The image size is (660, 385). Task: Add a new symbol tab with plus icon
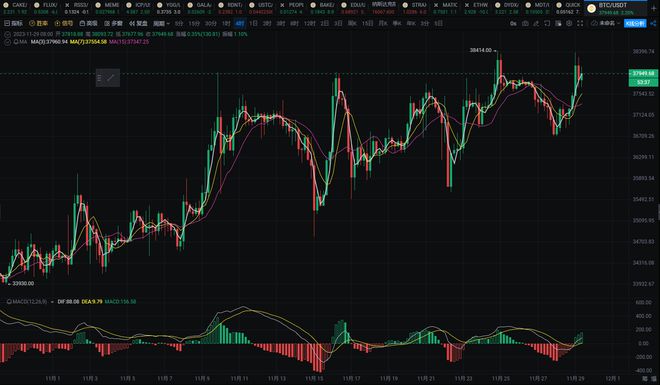point(654,8)
